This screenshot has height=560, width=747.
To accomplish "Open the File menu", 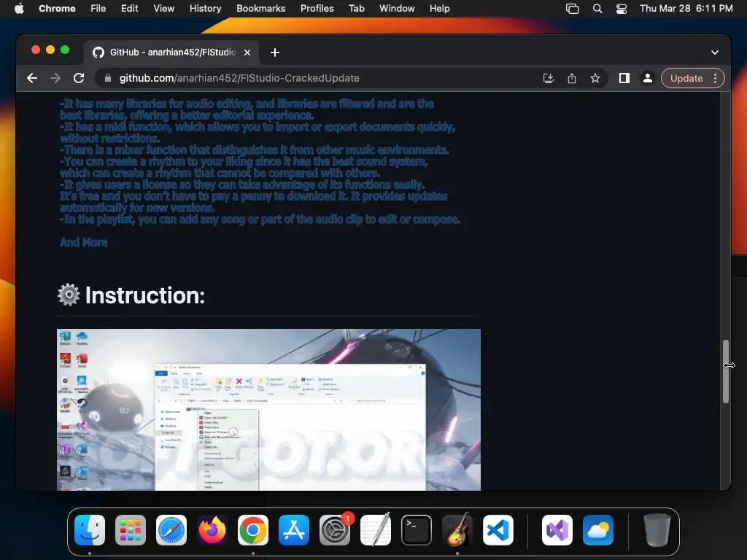I will (x=98, y=9).
